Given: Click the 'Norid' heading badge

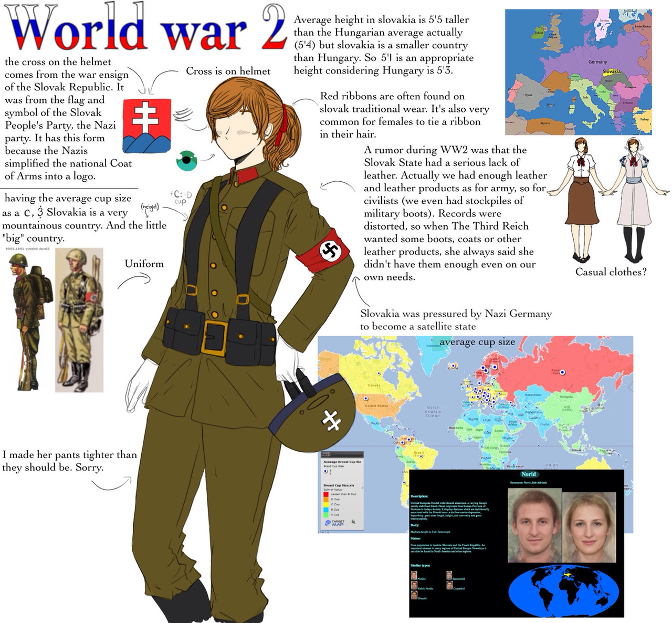Looking at the screenshot, I should point(528,474).
